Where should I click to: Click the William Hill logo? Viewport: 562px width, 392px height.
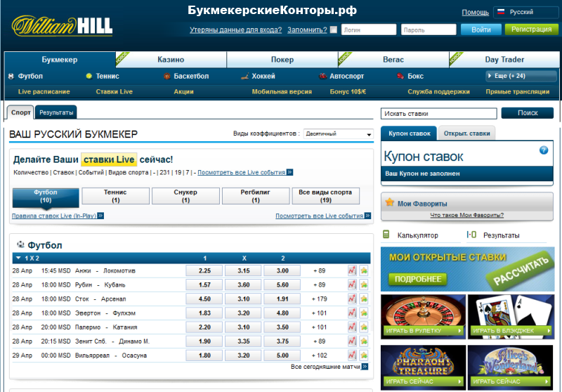coord(62,26)
